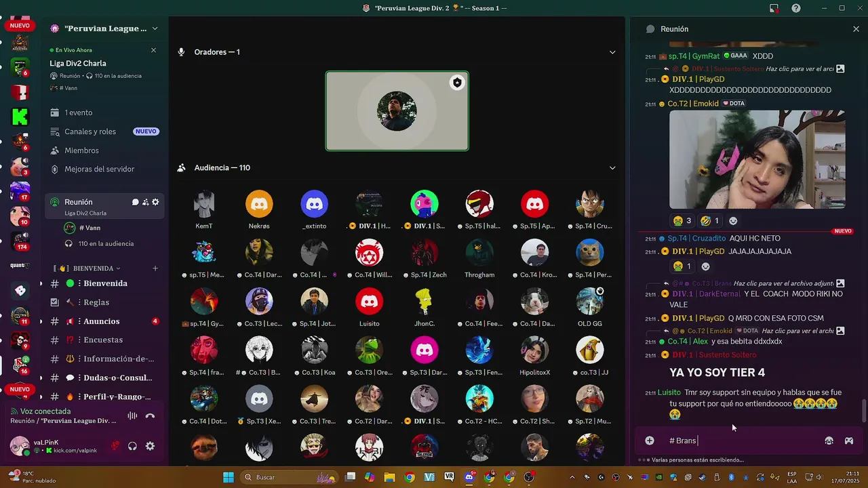868x488 pixels.
Task: Open Reunión channel settings gear
Action: (155, 202)
